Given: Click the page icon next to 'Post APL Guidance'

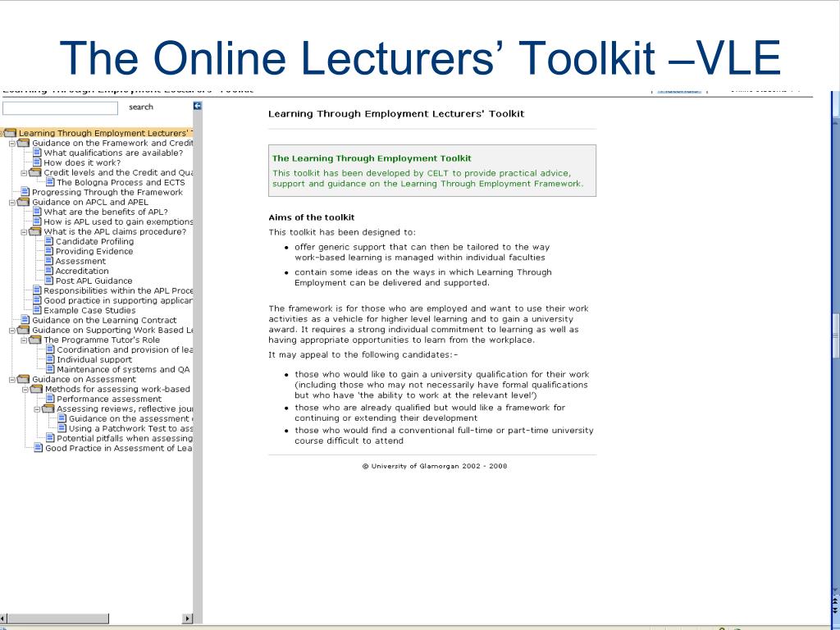Looking at the screenshot, I should 48,281.
